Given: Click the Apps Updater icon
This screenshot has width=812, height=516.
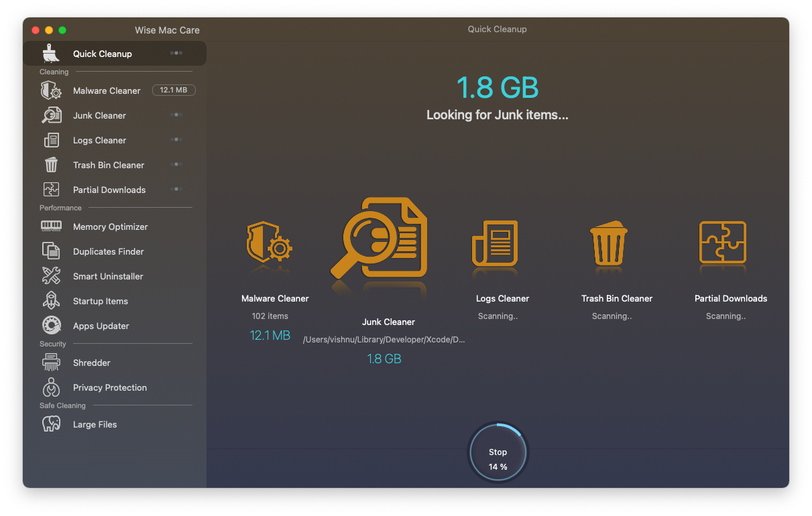Looking at the screenshot, I should click(x=51, y=326).
